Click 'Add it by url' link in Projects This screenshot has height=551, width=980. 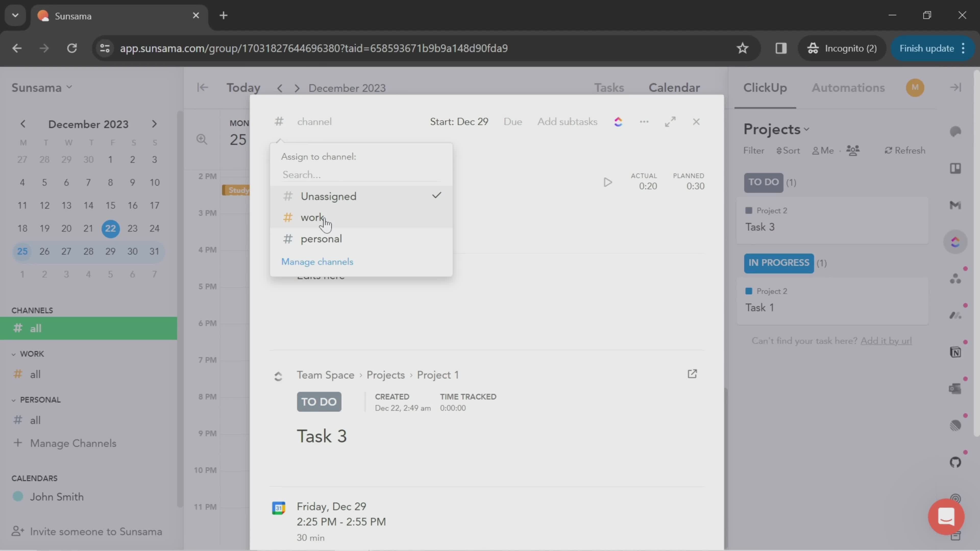point(886,341)
